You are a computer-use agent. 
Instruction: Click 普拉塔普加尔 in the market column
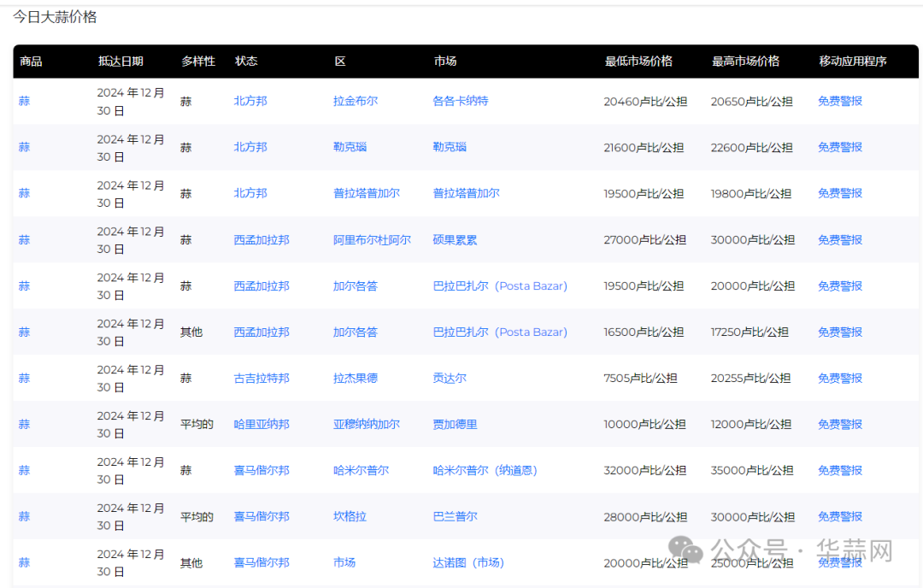[x=466, y=193]
